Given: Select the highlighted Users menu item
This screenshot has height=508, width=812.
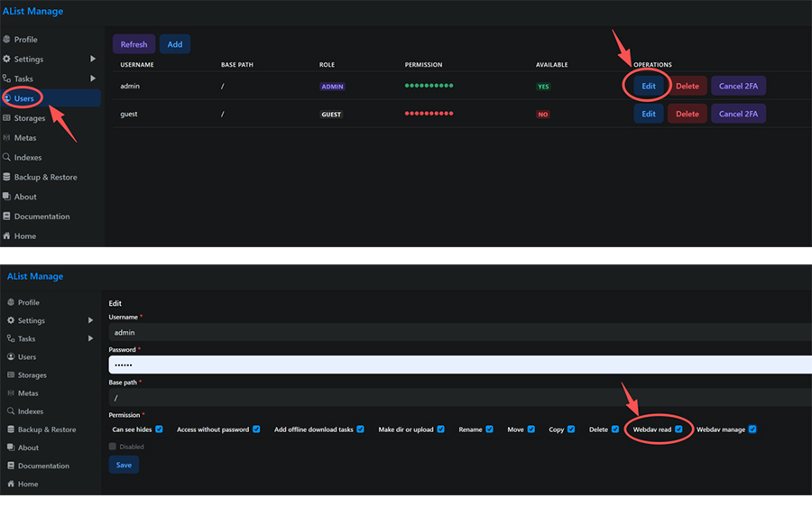Looking at the screenshot, I should (24, 98).
